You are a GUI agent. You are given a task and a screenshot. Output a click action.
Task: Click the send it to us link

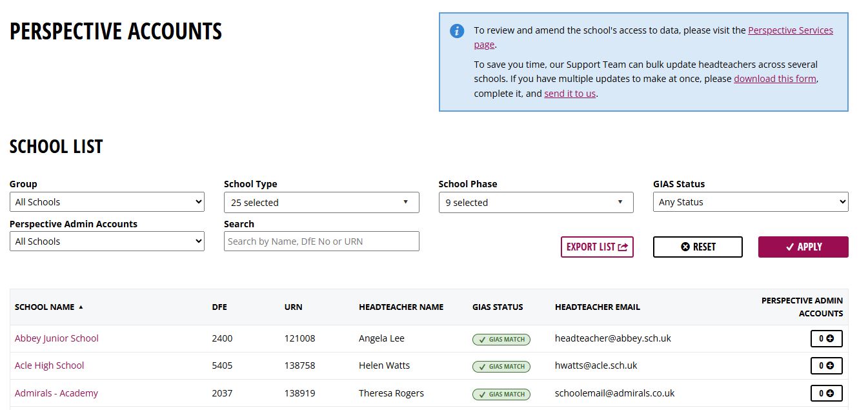[570, 94]
